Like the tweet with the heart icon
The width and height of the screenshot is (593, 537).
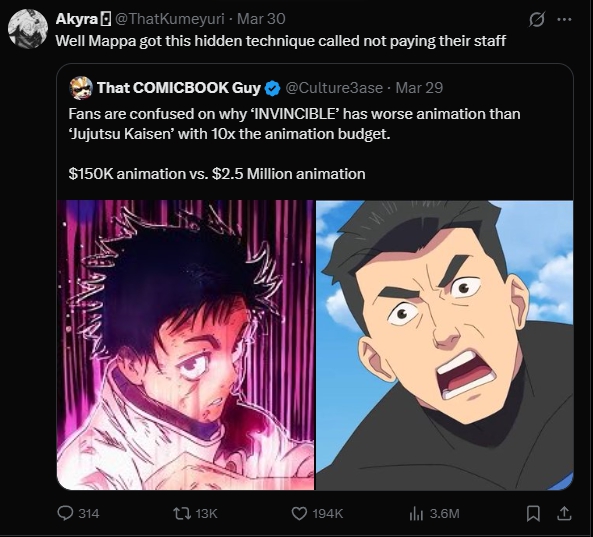click(x=299, y=513)
